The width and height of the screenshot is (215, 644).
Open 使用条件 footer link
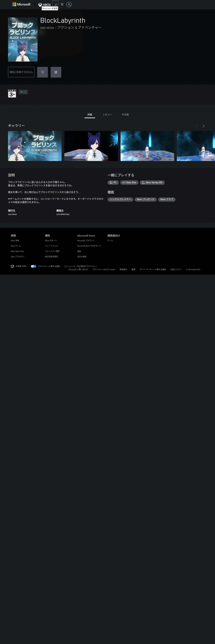click(123, 270)
